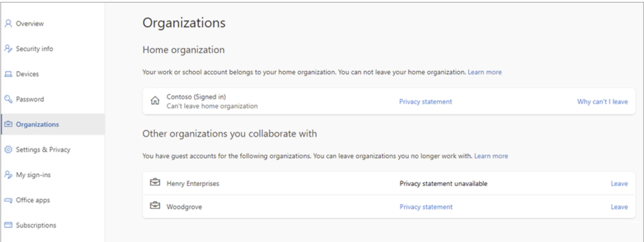Open the Organizations sidebar item
Image resolution: width=644 pixels, height=242 pixels.
pos(37,124)
